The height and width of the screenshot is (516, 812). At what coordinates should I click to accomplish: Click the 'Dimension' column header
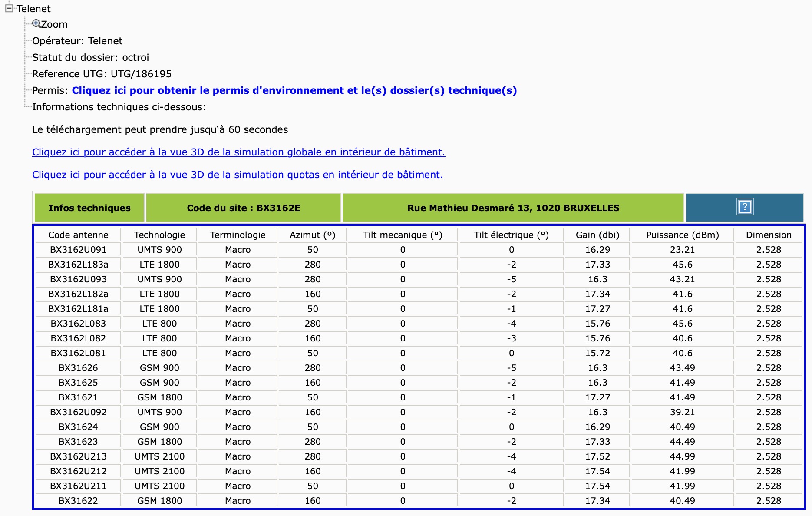click(x=769, y=235)
